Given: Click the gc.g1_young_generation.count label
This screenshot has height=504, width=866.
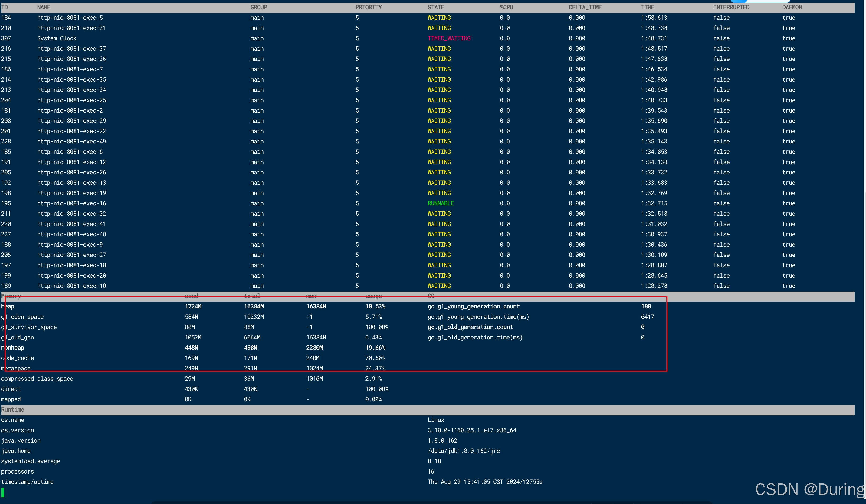Looking at the screenshot, I should [x=473, y=306].
